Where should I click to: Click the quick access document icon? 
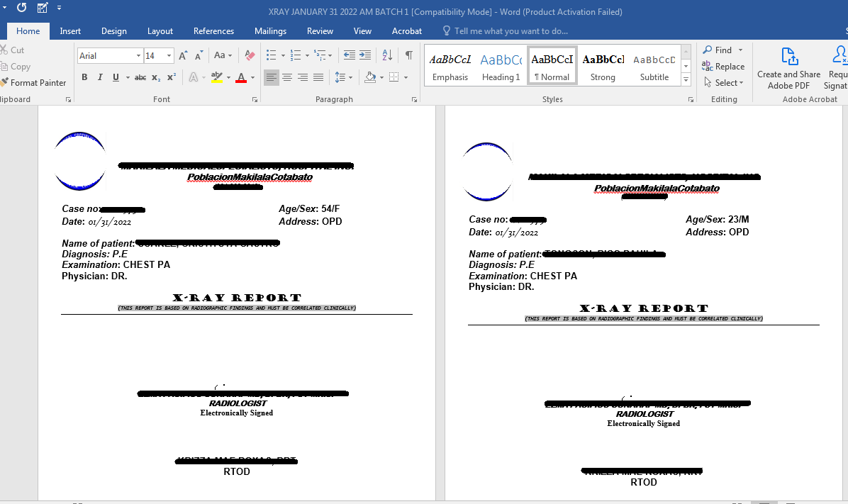point(43,8)
